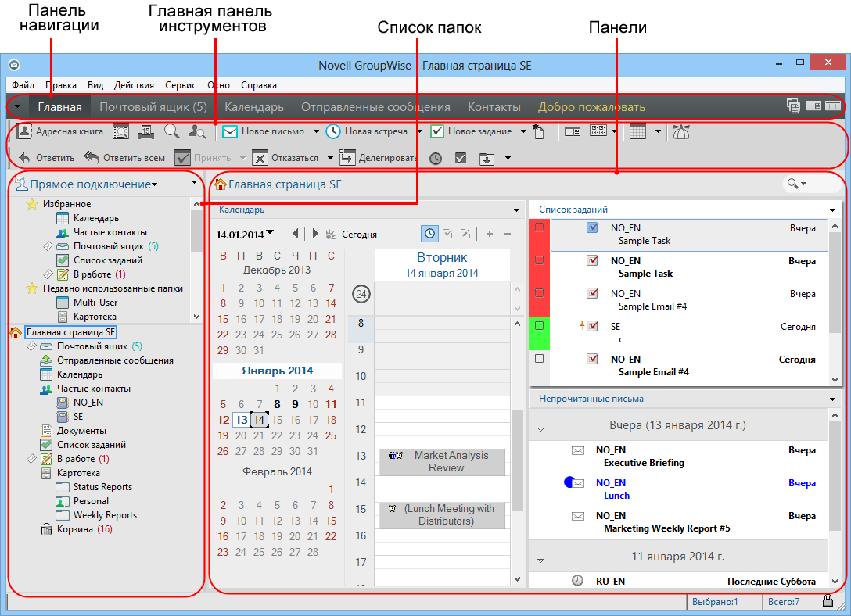Select the Weekly Reports folder
Viewport: 851px width, 616px height.
coord(97,515)
